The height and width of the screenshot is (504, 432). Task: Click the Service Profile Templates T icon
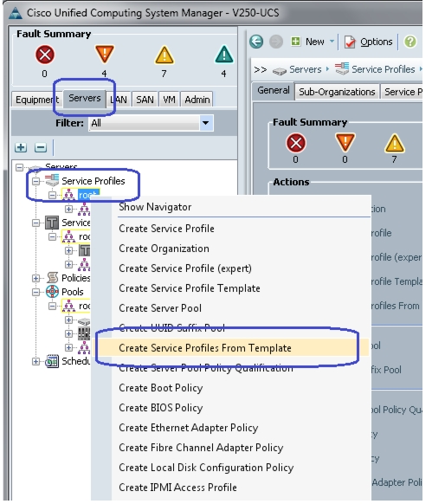point(52,223)
